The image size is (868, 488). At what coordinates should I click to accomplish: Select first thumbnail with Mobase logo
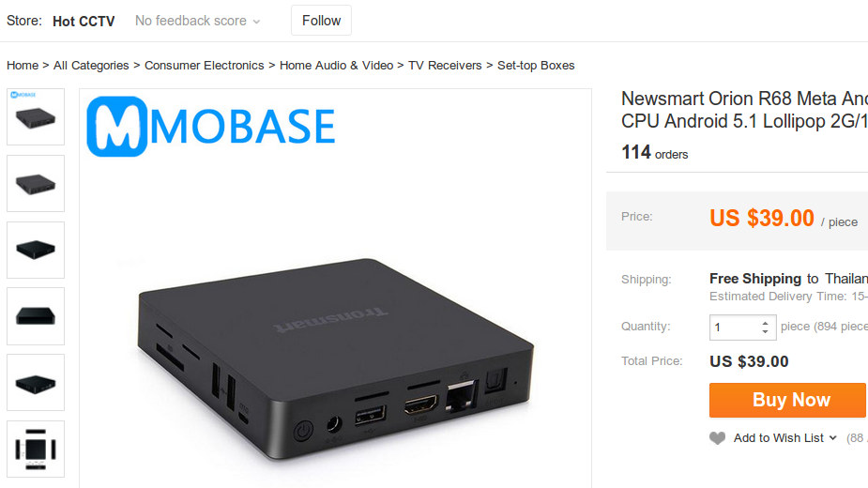[x=36, y=117]
